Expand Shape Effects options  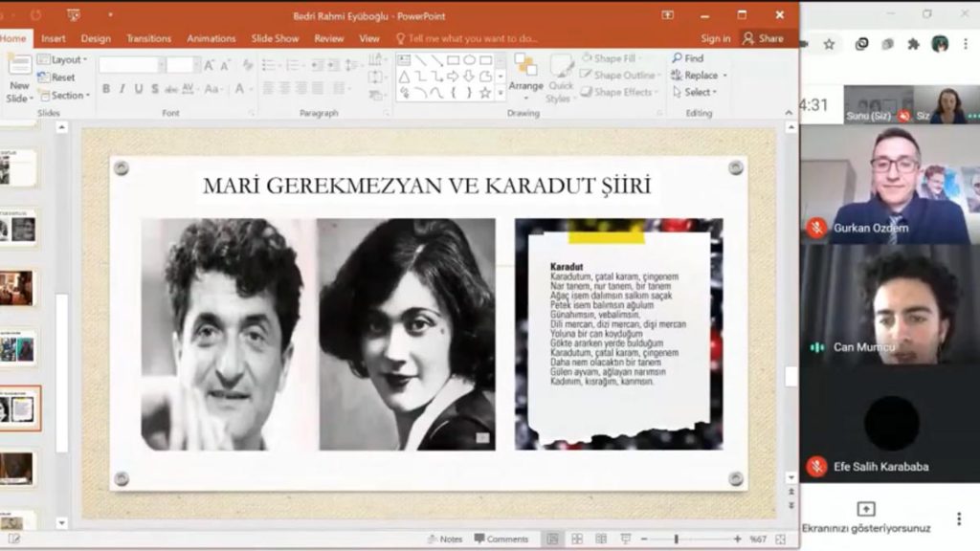click(619, 92)
